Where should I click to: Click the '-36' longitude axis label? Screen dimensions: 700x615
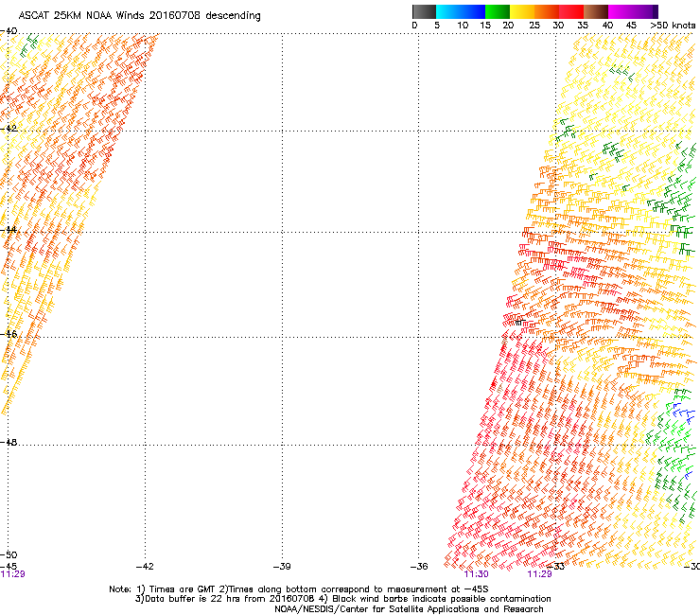(x=419, y=567)
